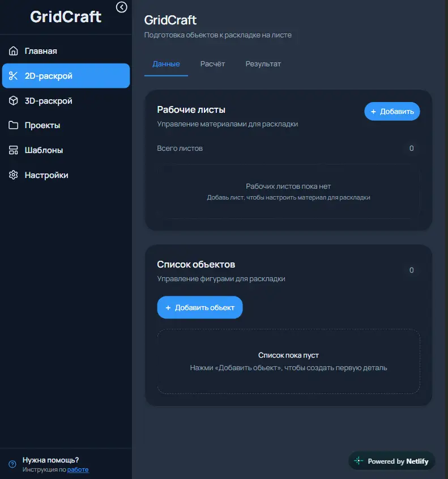Click Добавить button in Рабочие листы
This screenshot has width=448, height=479.
pos(392,111)
